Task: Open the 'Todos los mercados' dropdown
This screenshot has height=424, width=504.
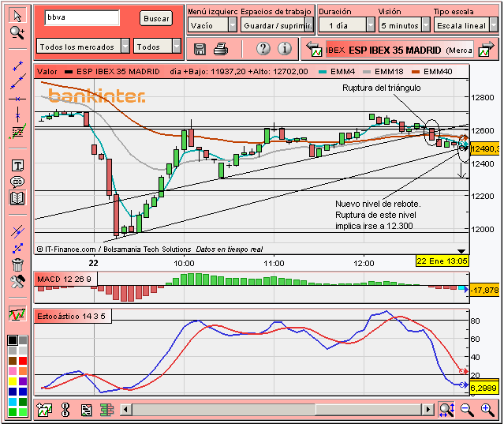Action: tap(83, 47)
